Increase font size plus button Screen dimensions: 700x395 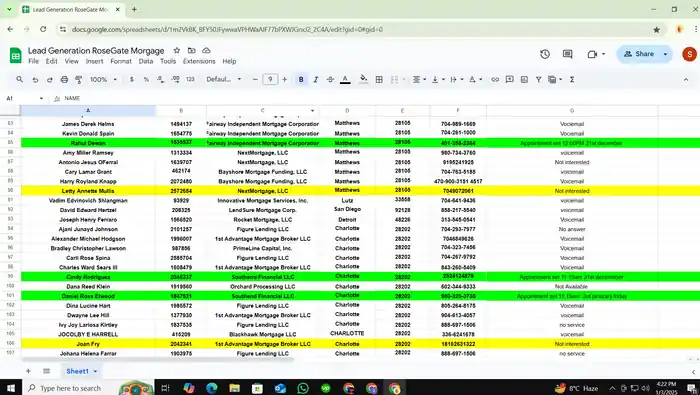(x=284, y=79)
